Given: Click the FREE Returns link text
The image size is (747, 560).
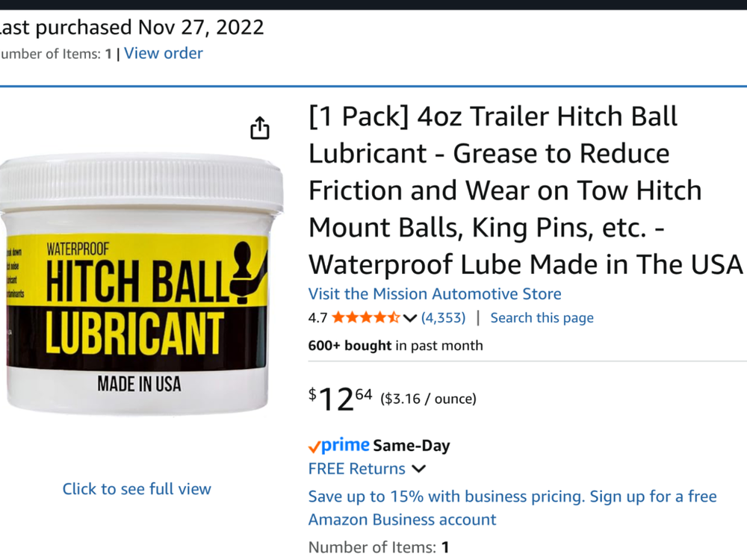Looking at the screenshot, I should pyautogui.click(x=356, y=469).
